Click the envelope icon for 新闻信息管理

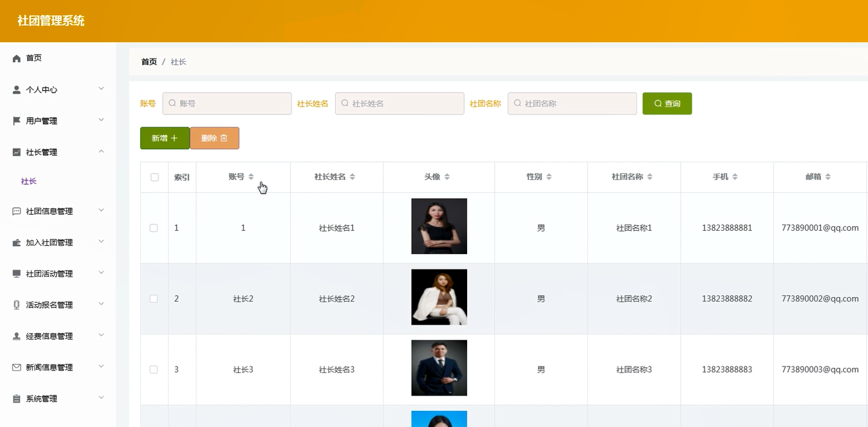click(x=17, y=368)
